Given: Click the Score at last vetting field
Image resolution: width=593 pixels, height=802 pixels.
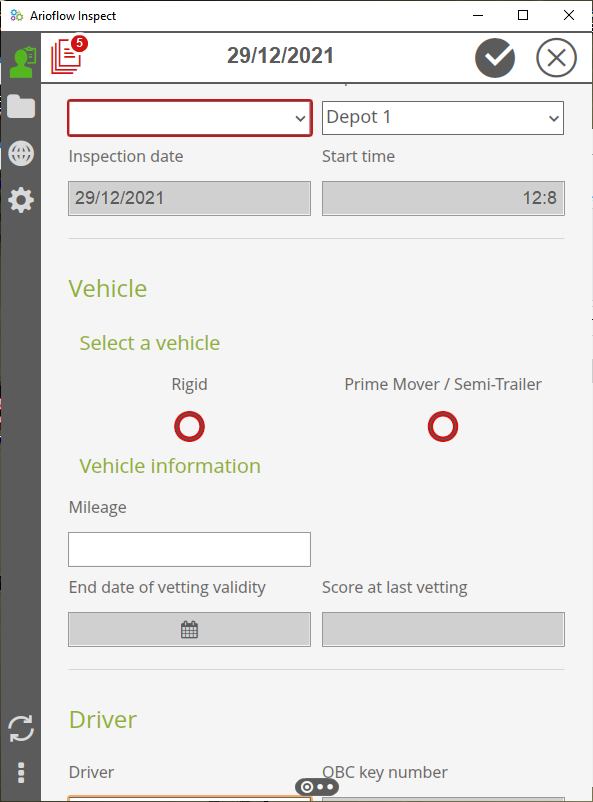Looking at the screenshot, I should (x=443, y=628).
